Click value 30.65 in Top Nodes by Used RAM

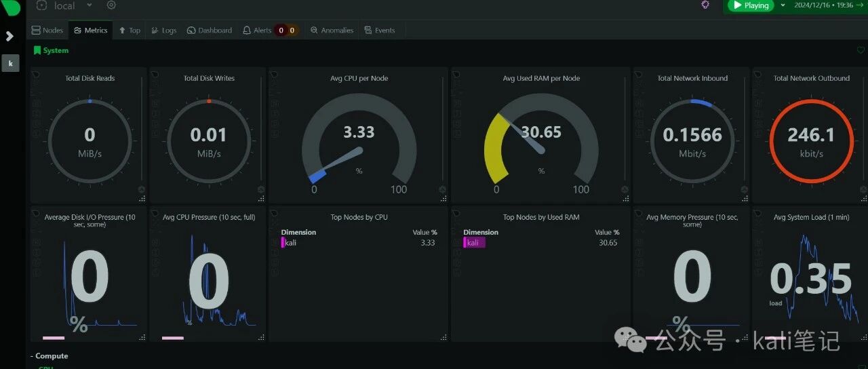click(x=608, y=243)
